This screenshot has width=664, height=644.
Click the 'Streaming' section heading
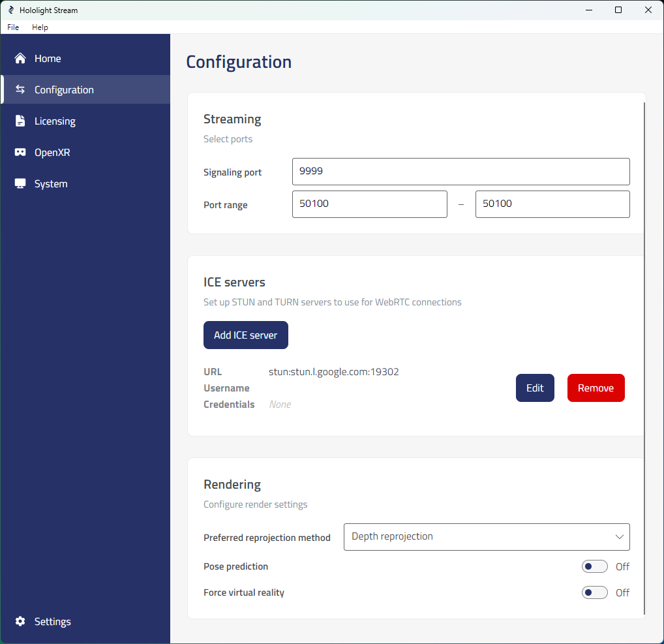point(232,119)
